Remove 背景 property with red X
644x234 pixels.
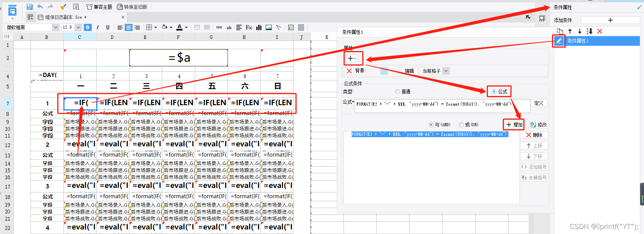pyautogui.click(x=349, y=71)
